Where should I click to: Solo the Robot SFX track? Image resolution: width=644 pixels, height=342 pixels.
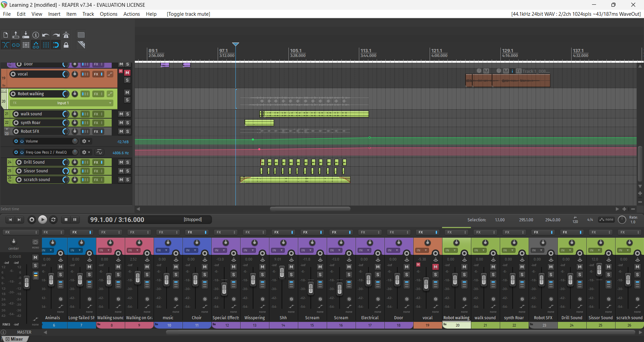tap(127, 131)
